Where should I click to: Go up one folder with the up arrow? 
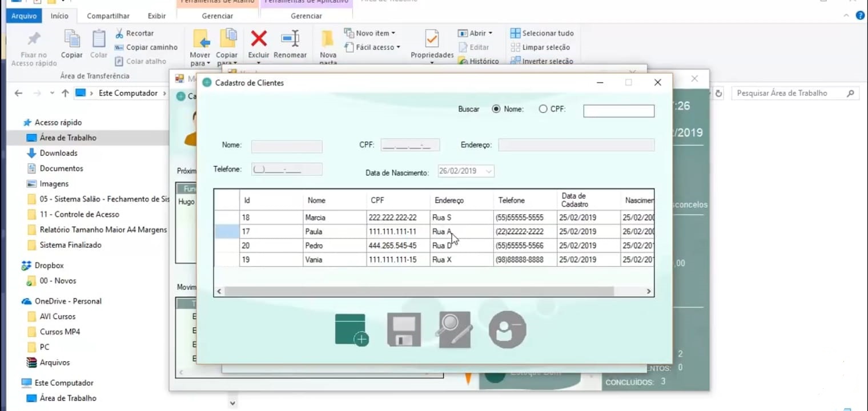pos(65,93)
